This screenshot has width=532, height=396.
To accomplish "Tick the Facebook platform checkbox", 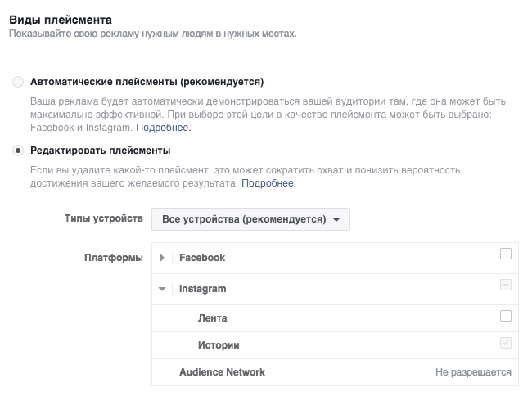I will [506, 254].
